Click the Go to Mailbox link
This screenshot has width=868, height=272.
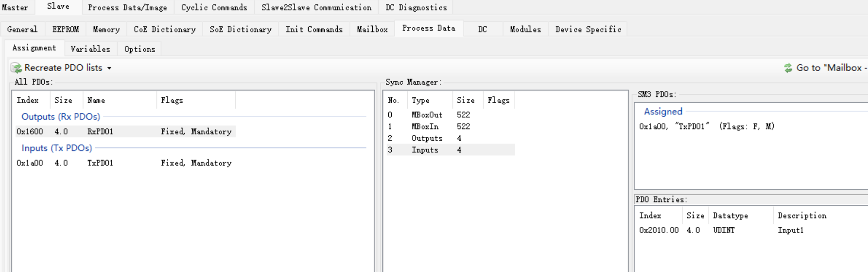(x=830, y=68)
